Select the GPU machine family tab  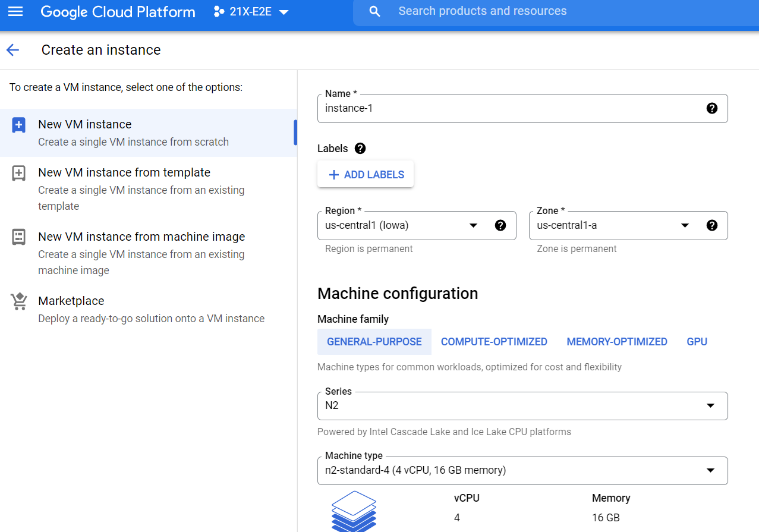(x=697, y=342)
